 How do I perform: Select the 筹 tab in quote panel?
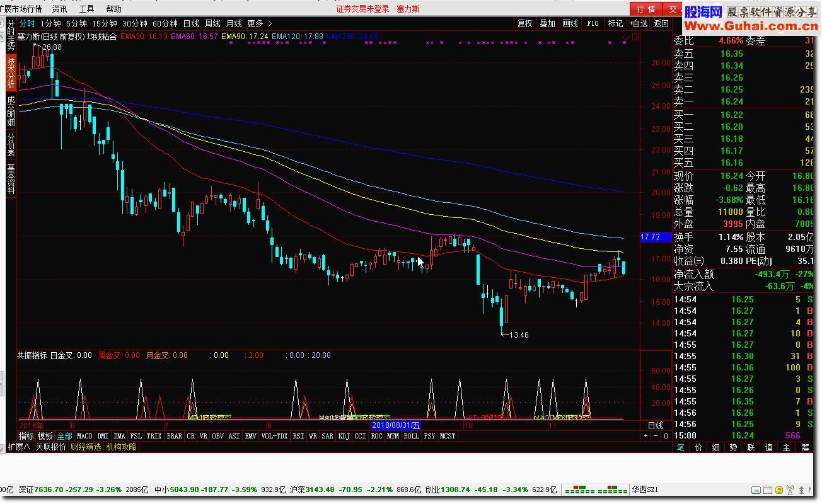click(806, 447)
